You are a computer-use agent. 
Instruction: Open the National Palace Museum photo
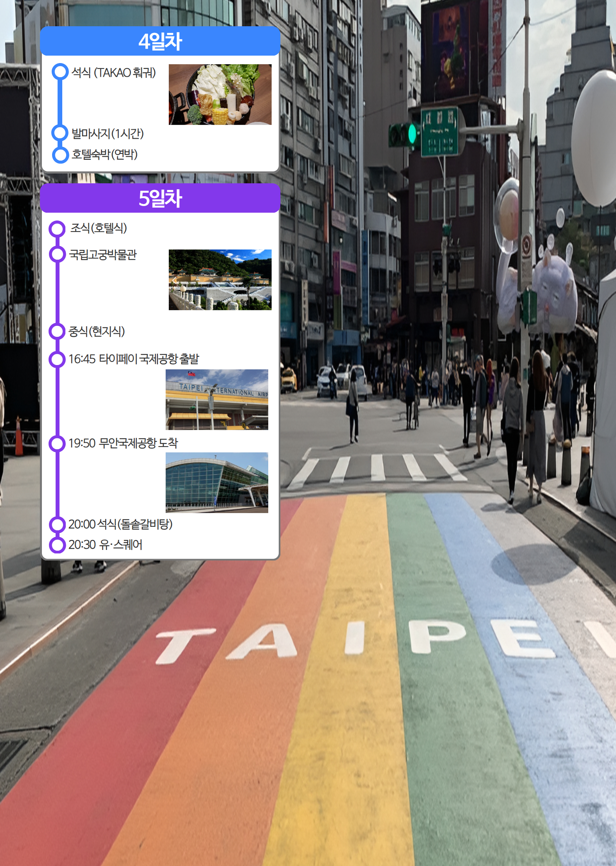220,280
